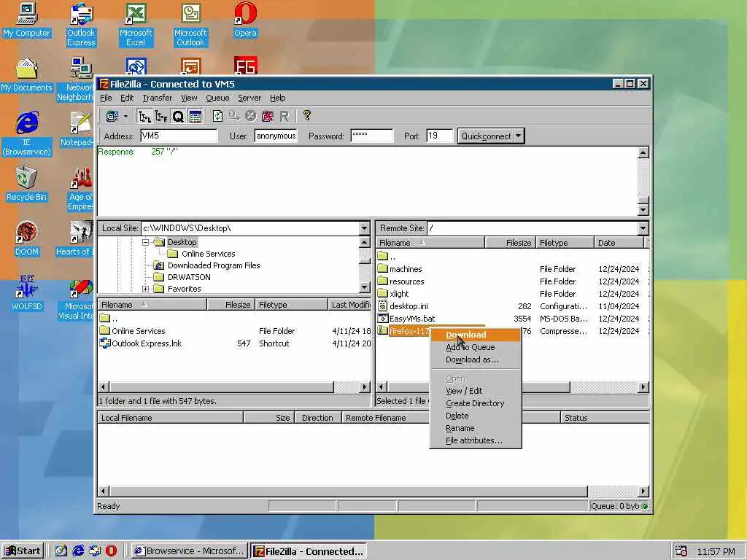This screenshot has height=560, width=747.
Task: Open the Remote Site path dropdown
Action: 643,228
